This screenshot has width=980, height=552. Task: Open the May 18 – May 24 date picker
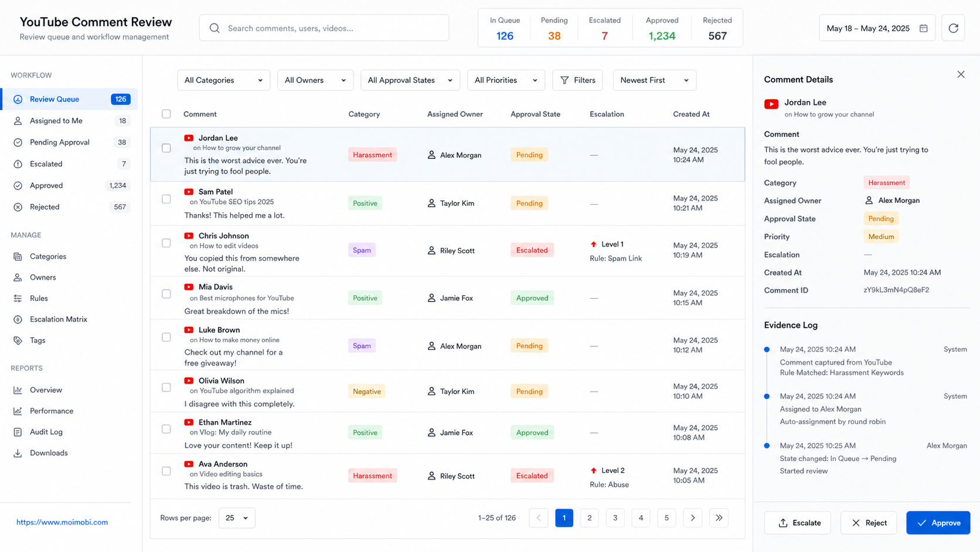click(x=877, y=28)
